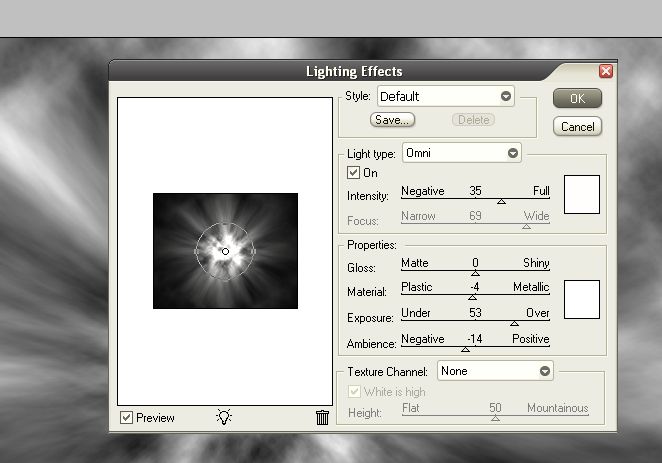Click the Exposure slider handle

(x=515, y=323)
